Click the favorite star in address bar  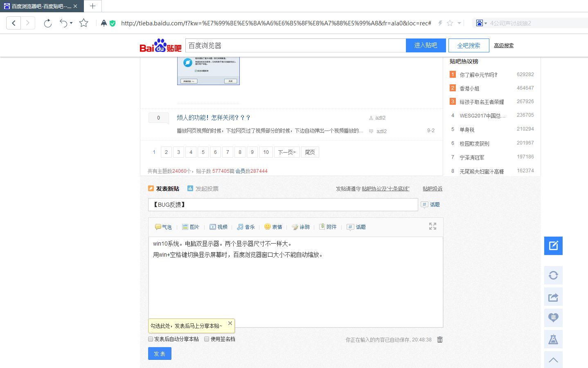click(450, 23)
